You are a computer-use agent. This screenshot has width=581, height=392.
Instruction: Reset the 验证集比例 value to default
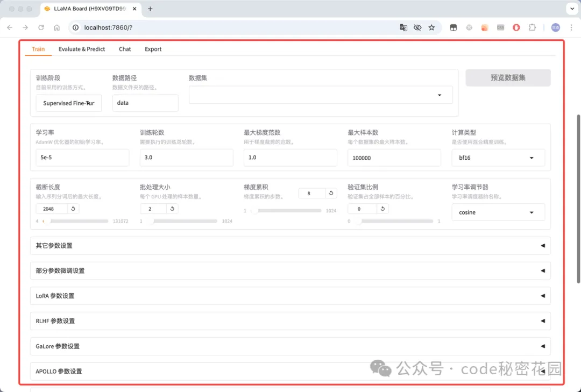point(382,209)
